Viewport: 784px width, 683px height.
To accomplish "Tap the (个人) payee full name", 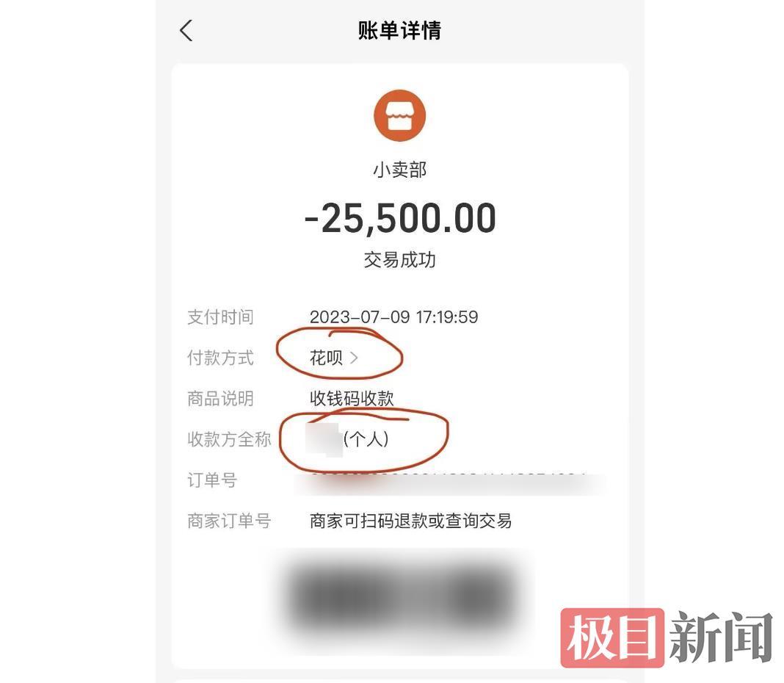I will (x=347, y=439).
